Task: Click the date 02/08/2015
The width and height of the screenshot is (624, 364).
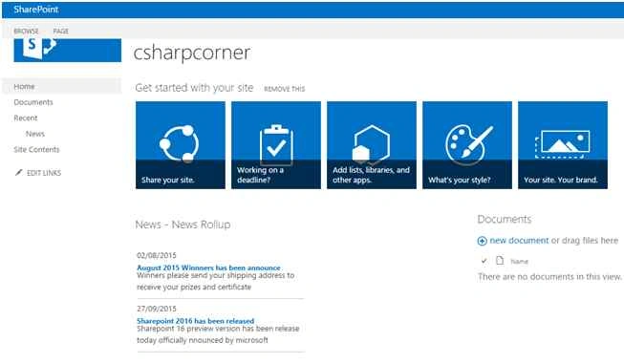Action: click(x=157, y=255)
